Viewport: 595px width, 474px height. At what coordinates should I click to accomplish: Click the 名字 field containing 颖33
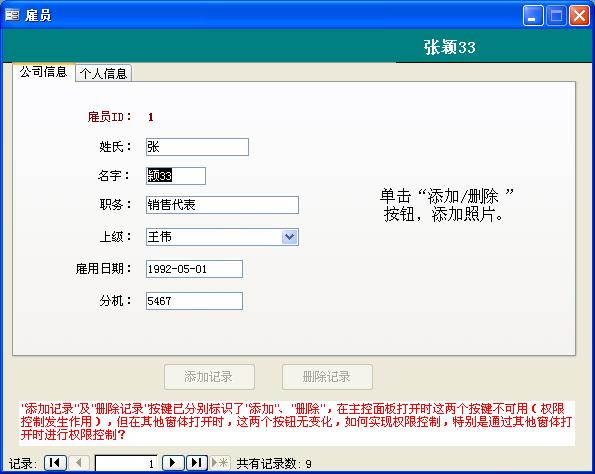(176, 176)
